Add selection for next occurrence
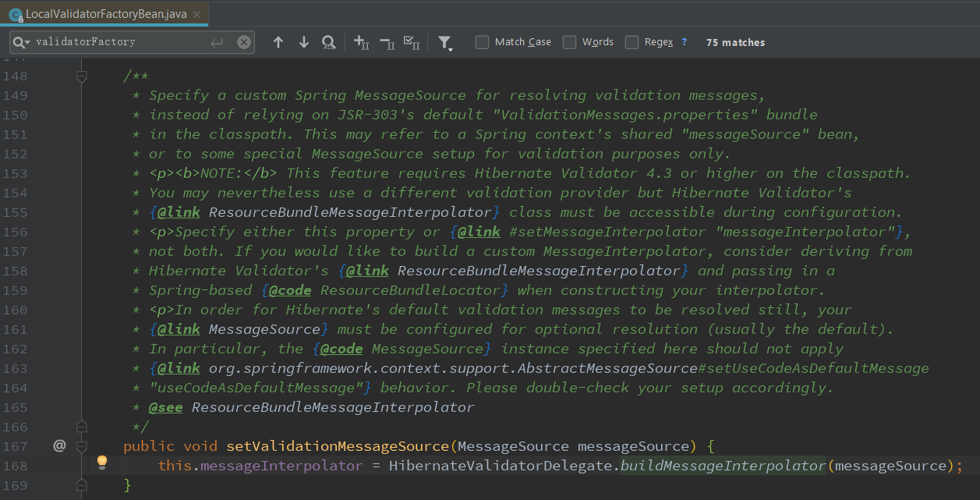 pyautogui.click(x=361, y=42)
